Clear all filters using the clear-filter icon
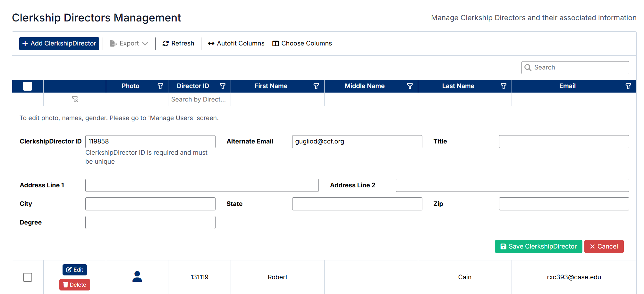Viewport: 644px width, 294px height. [x=75, y=99]
